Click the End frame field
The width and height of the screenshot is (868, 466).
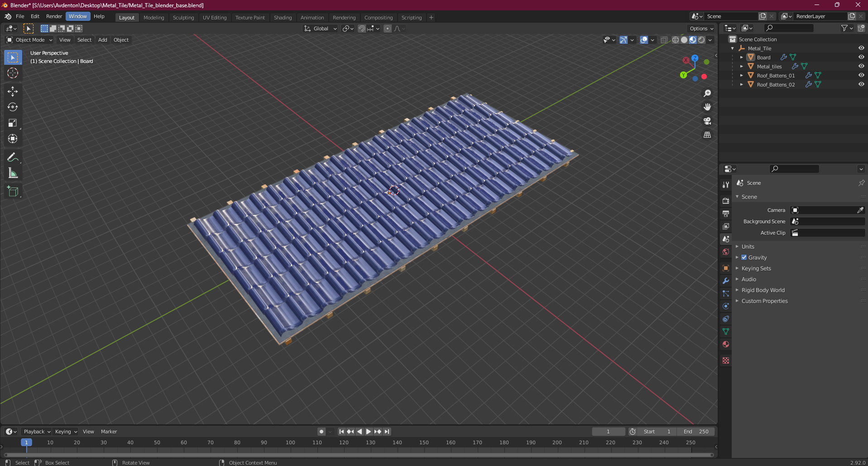click(696, 432)
